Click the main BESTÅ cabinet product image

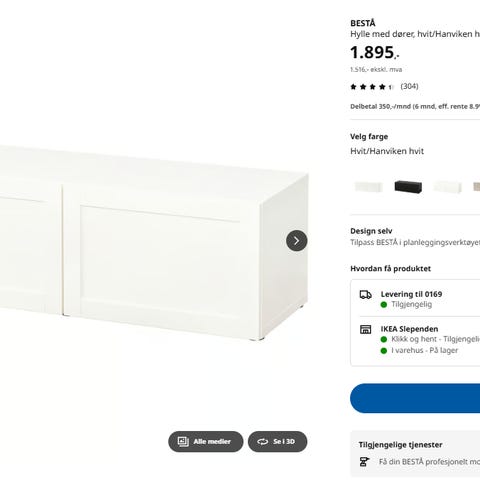[x=154, y=243]
